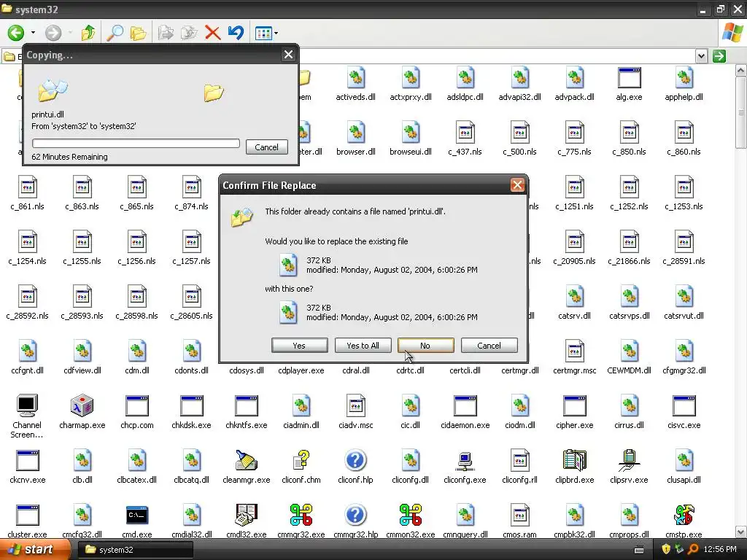Click the taskbar clock showing 12:56 PM
747x560 pixels.
coord(720,550)
